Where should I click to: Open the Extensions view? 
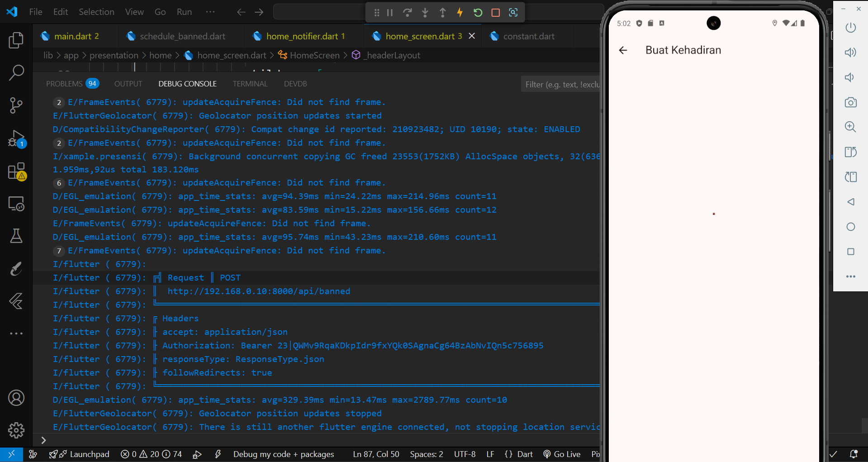16,171
